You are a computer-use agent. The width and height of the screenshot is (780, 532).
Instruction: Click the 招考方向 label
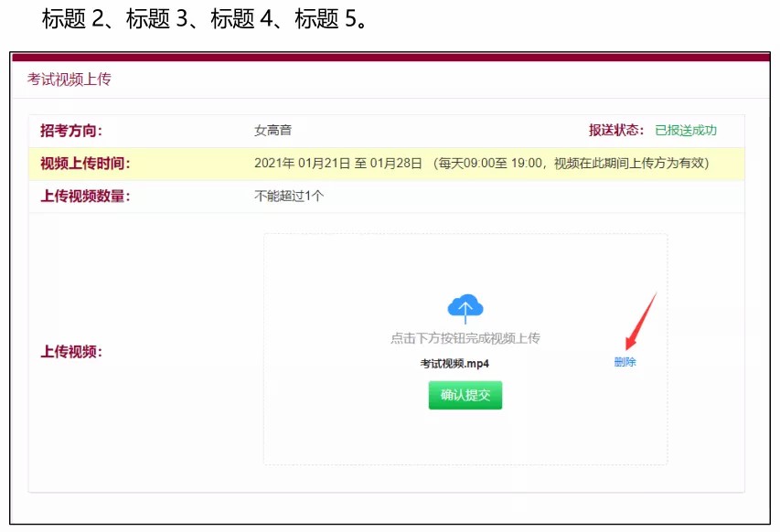tap(71, 131)
